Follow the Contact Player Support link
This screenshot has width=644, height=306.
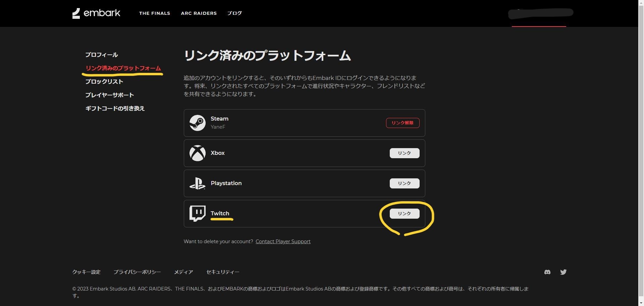283,242
